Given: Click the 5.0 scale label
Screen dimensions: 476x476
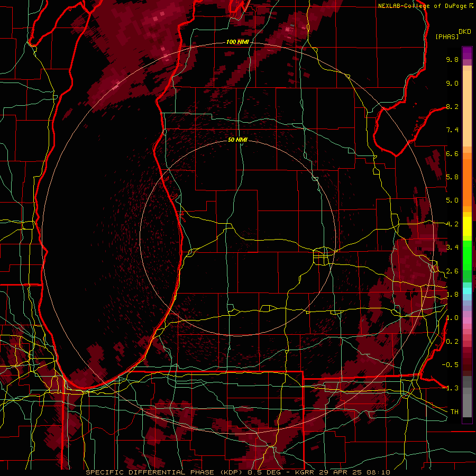Looking at the screenshot, I should coord(452,200).
